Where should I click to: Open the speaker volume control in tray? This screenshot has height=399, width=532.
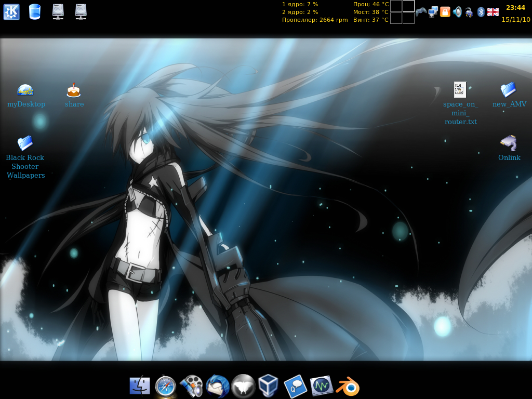coord(457,12)
